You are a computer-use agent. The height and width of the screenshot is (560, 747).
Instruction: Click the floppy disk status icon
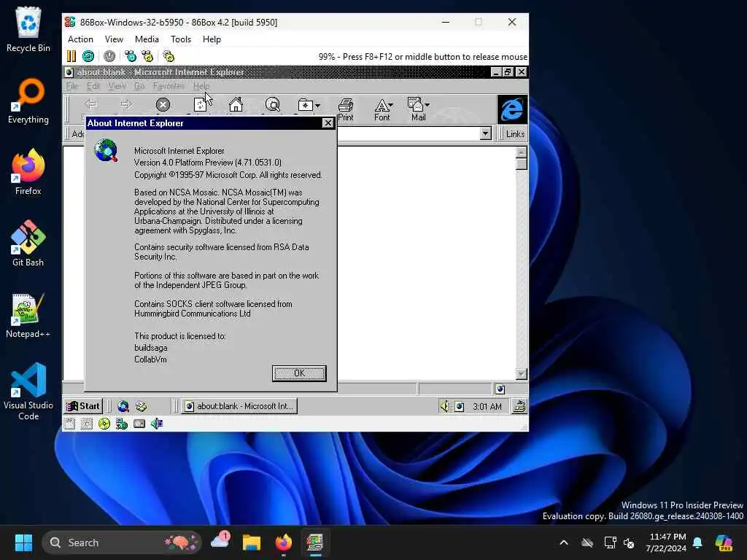pyautogui.click(x=69, y=424)
